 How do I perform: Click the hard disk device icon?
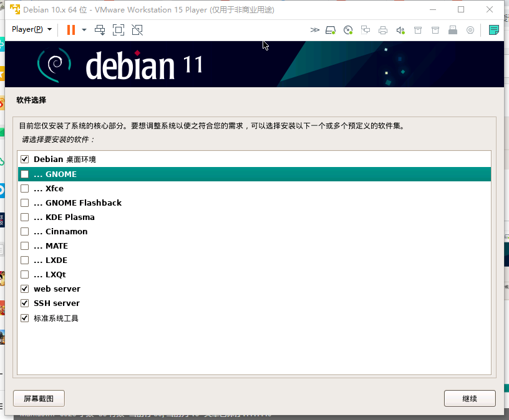(x=331, y=30)
